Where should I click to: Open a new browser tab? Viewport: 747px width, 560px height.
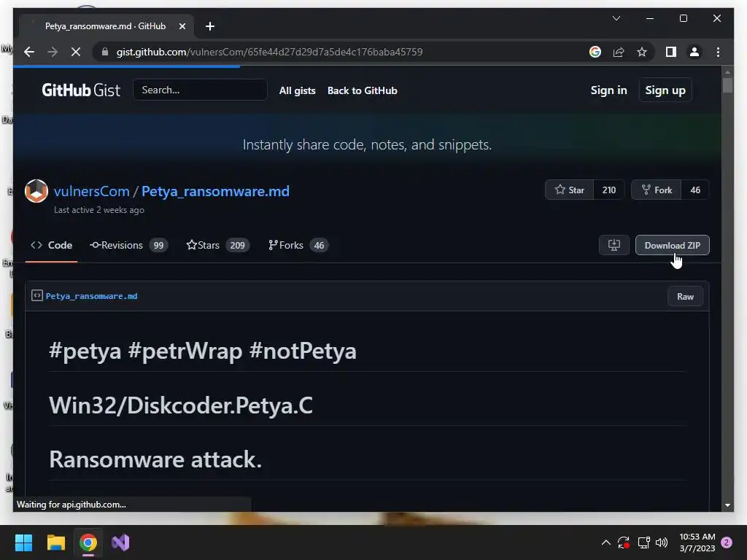click(x=210, y=26)
